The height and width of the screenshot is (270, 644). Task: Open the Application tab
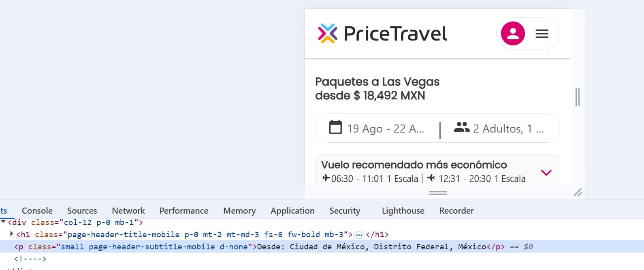[292, 210]
